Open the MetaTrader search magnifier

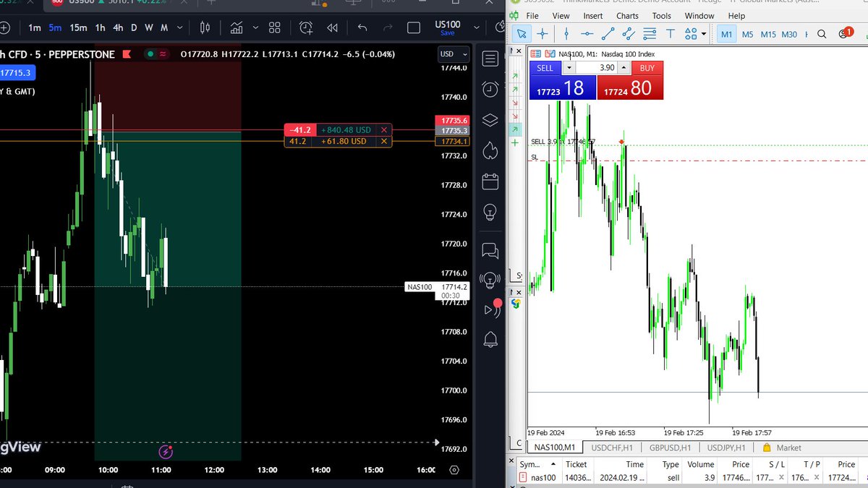[822, 34]
